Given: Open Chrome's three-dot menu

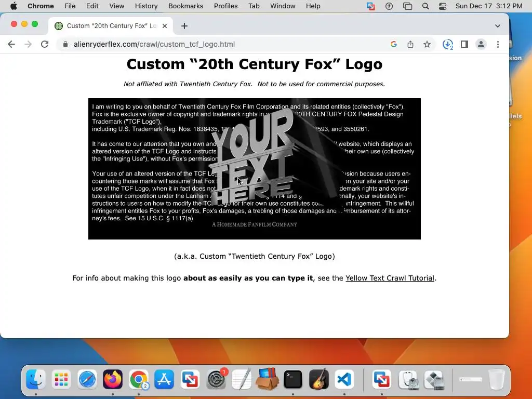Looking at the screenshot, I should tap(498, 44).
